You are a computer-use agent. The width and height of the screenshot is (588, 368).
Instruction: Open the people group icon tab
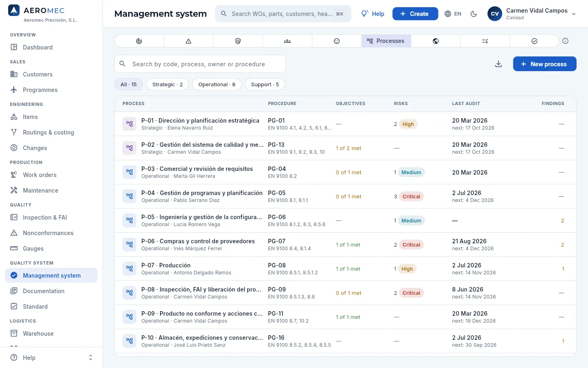[x=287, y=41]
